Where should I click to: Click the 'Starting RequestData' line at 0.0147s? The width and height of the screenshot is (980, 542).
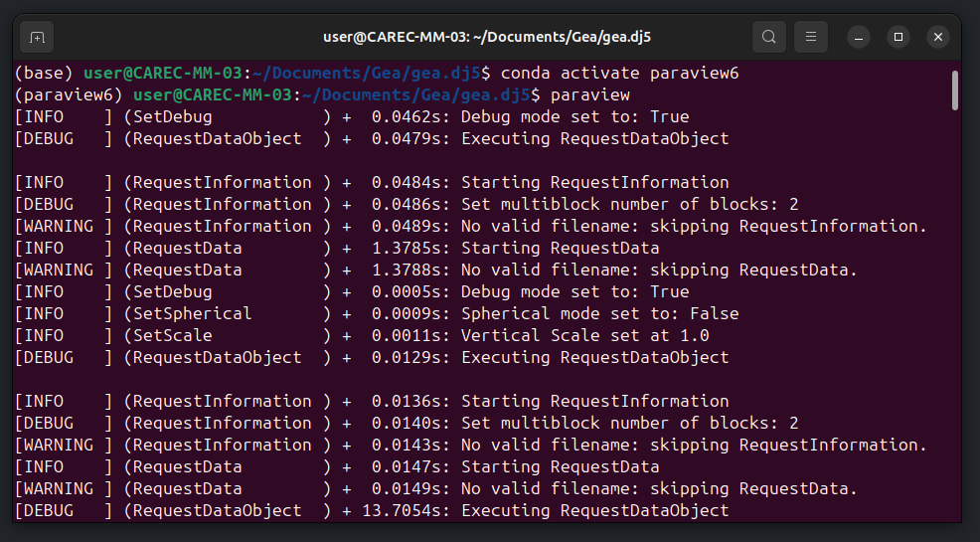click(x=337, y=467)
